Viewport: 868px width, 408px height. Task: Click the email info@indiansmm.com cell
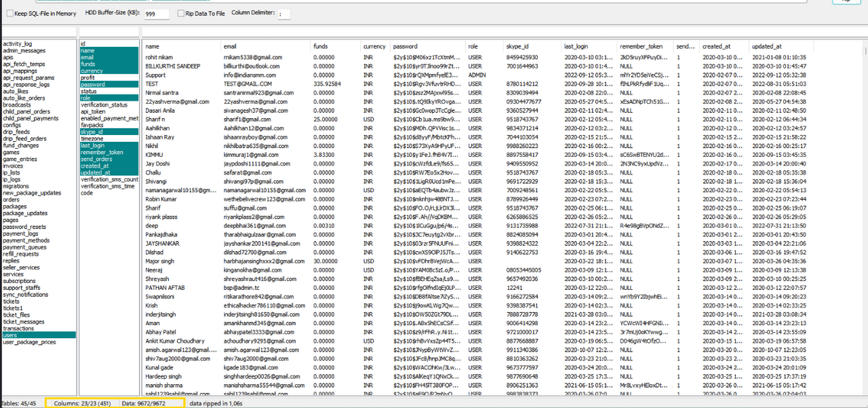point(250,75)
